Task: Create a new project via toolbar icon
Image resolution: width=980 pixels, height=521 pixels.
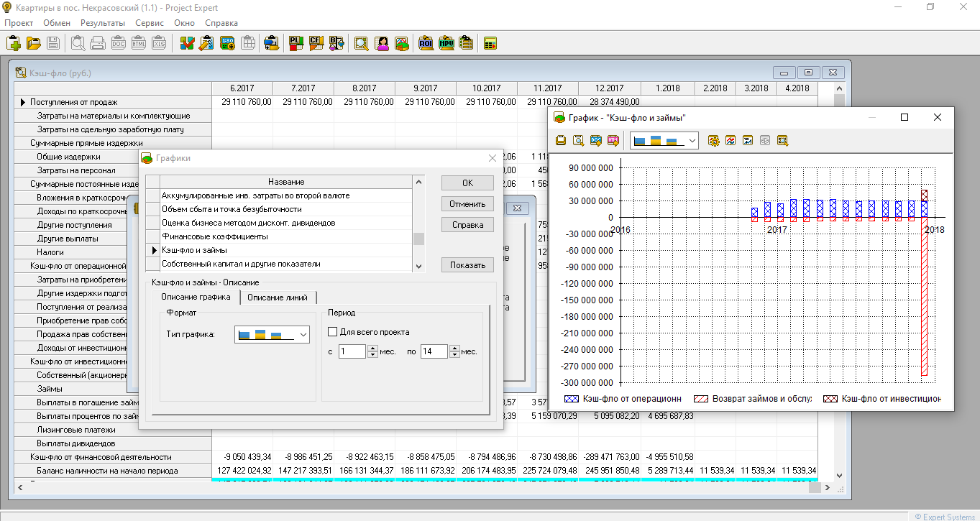Action: coord(14,43)
